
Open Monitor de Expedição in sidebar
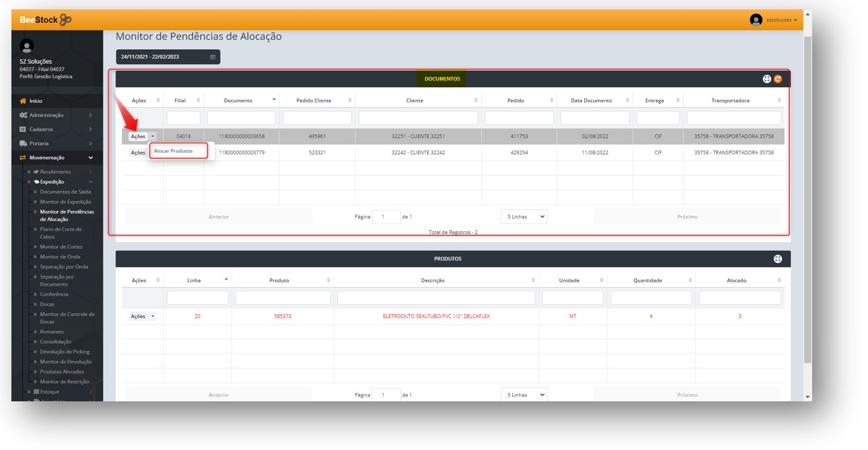[x=66, y=202]
